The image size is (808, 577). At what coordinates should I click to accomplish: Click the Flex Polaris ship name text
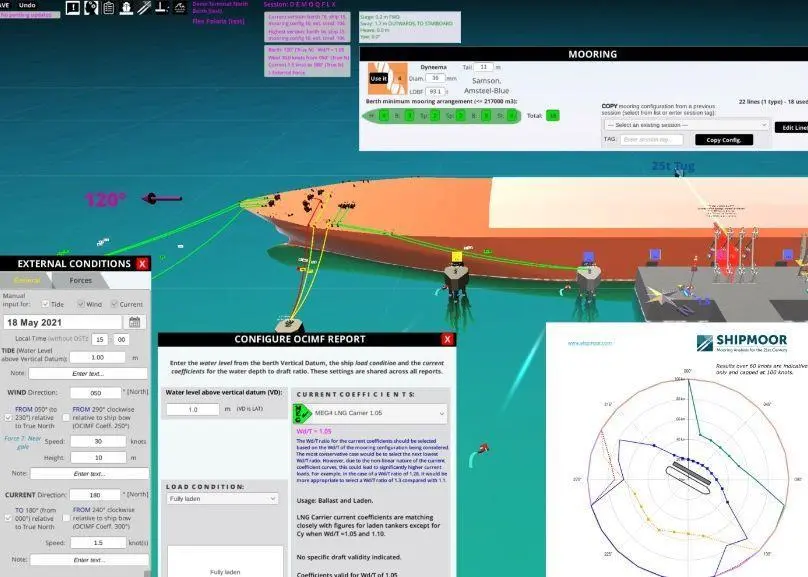218,22
